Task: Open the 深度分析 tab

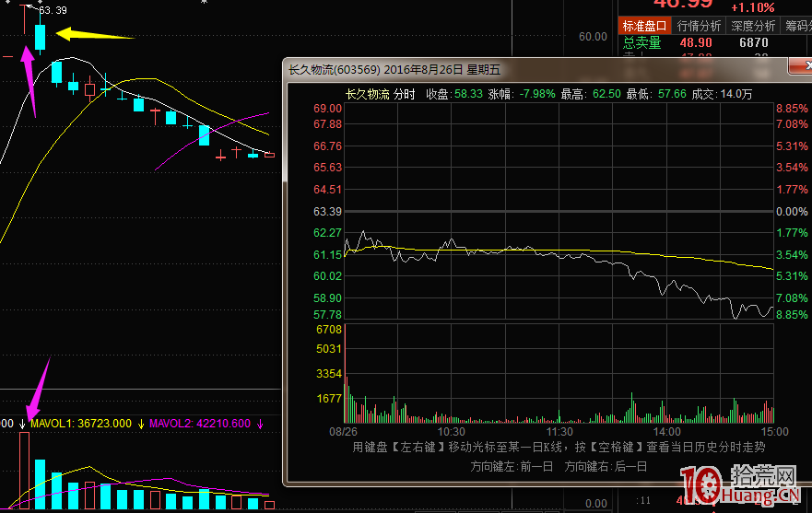Action: coord(753,26)
